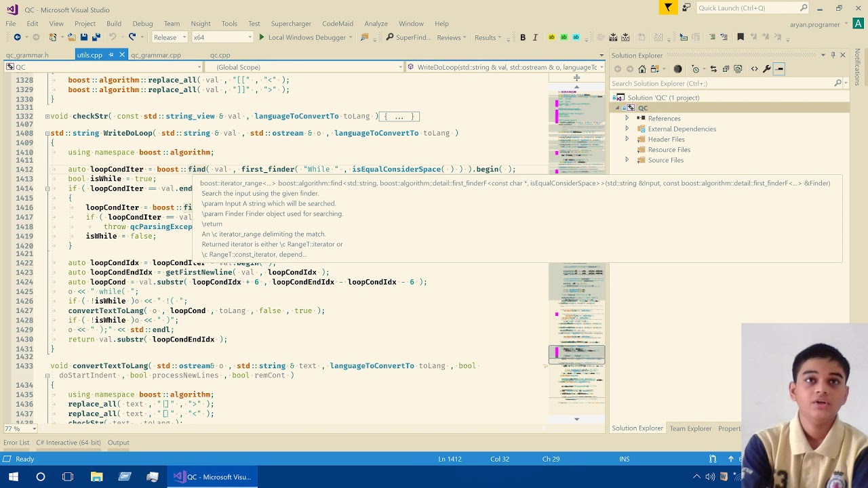Toggle Italic formatting I icon
Image resolution: width=868 pixels, height=488 pixels.
535,37
